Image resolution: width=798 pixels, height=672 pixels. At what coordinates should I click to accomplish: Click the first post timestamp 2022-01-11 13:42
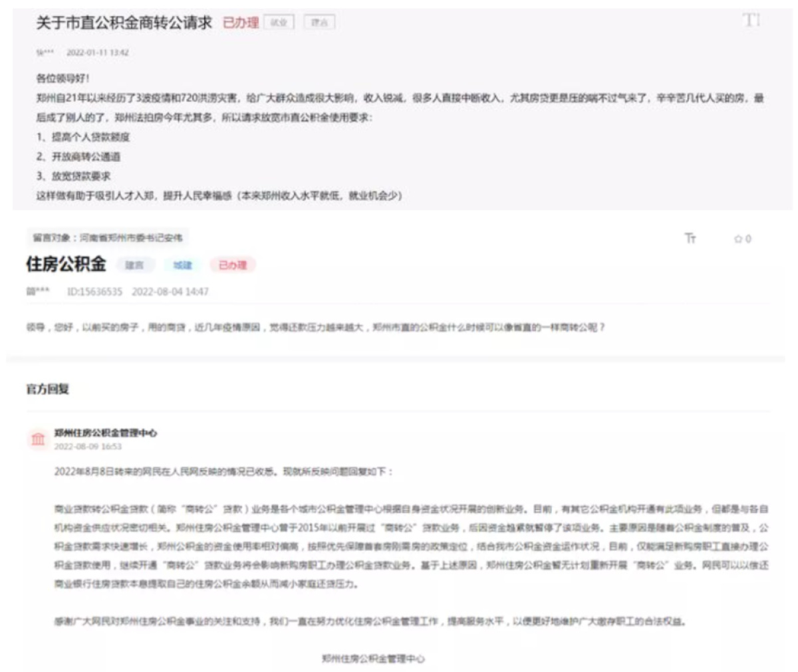point(97,53)
